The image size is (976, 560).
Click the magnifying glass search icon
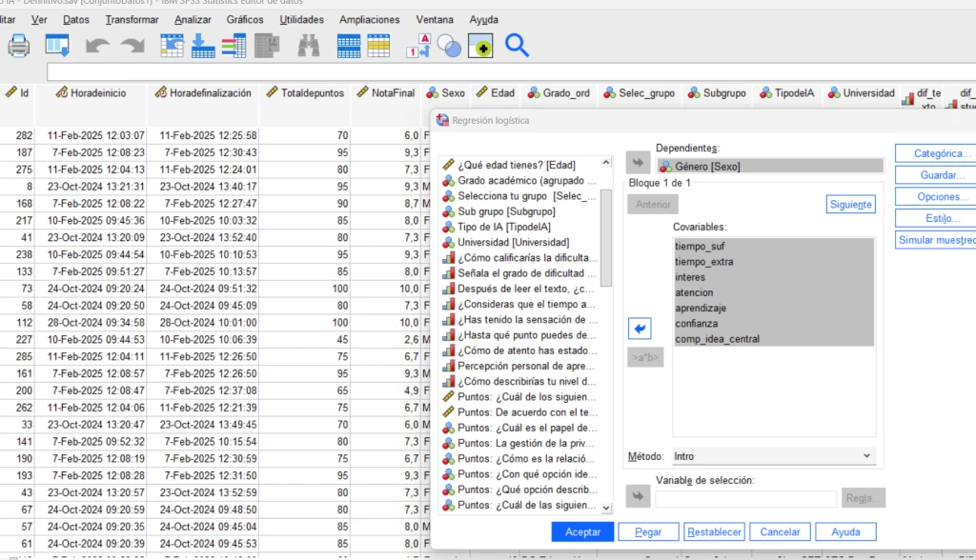[517, 45]
